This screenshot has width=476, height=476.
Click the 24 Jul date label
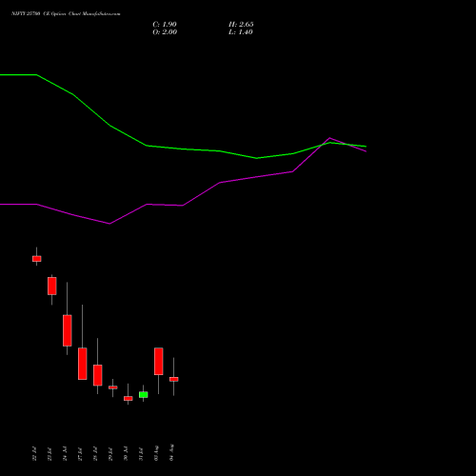click(65, 454)
